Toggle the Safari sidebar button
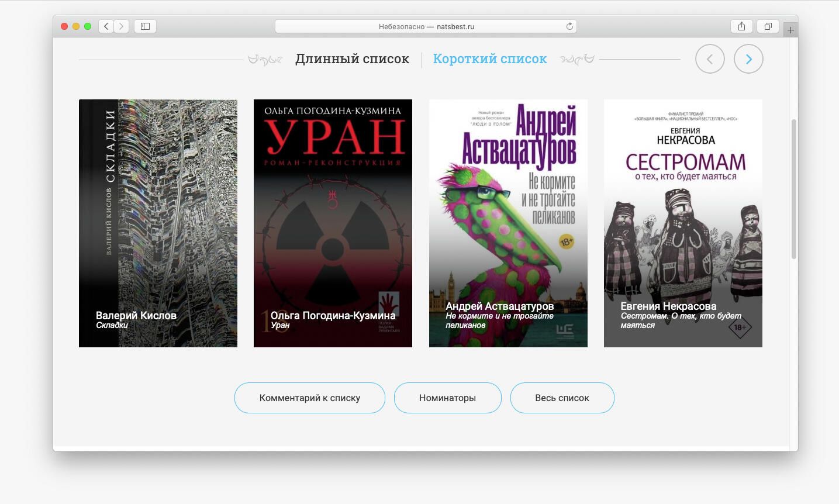The height and width of the screenshot is (504, 839). pyautogui.click(x=145, y=26)
